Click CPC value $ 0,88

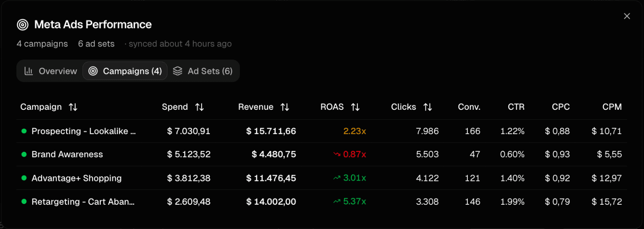(558, 131)
